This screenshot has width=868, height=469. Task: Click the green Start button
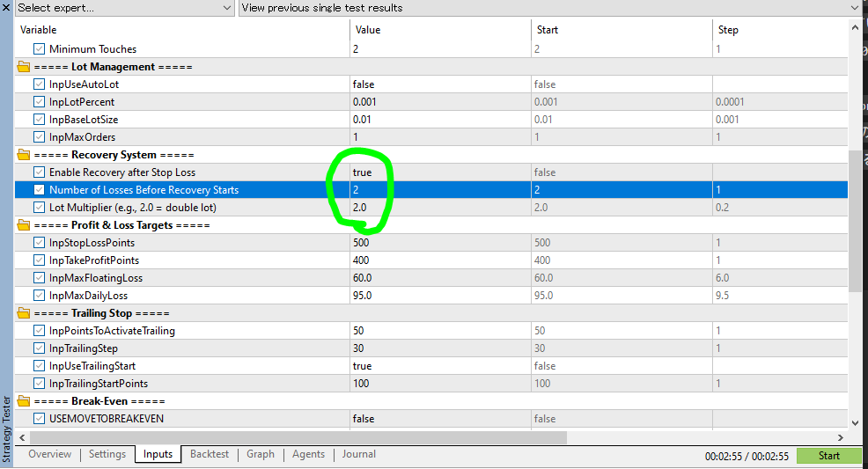point(828,456)
